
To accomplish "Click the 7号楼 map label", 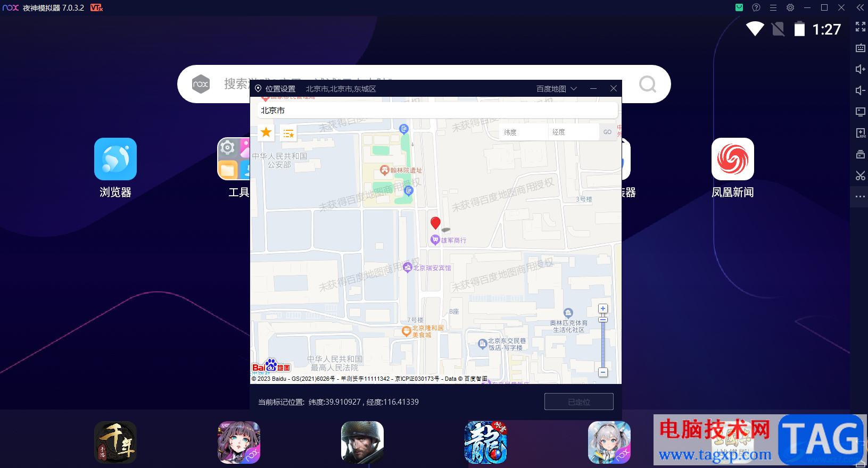I will (415, 320).
